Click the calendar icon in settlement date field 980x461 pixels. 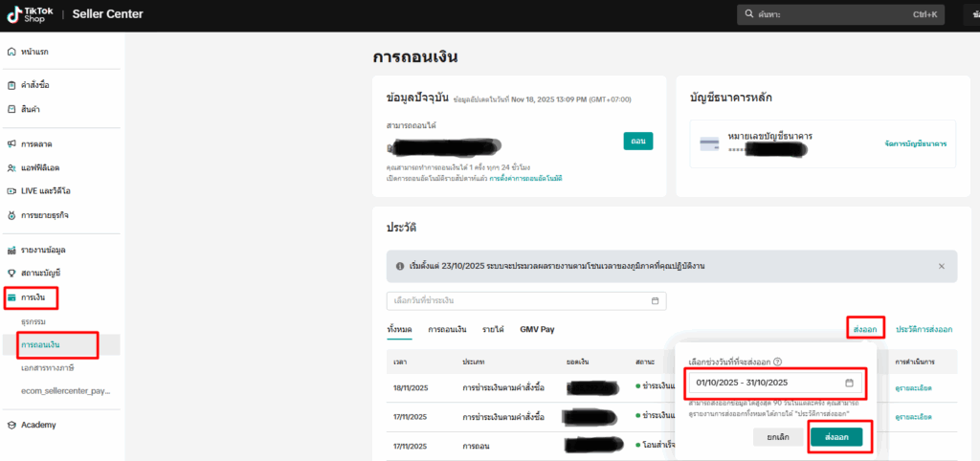click(655, 301)
